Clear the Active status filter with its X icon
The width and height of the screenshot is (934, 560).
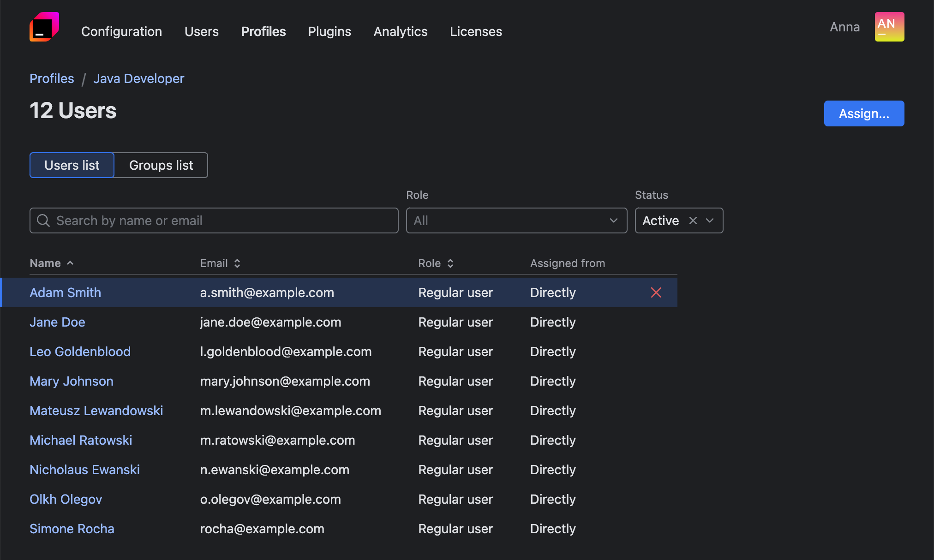pos(693,220)
